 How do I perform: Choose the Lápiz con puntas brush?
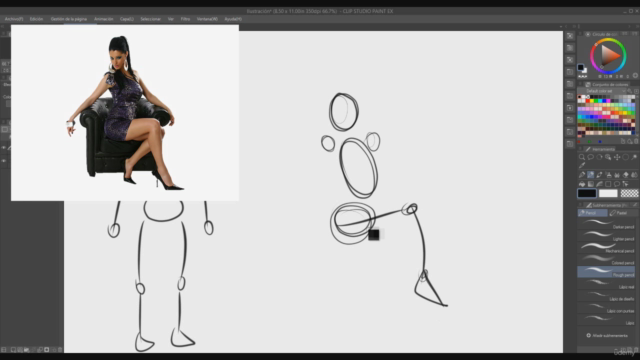pos(606,307)
